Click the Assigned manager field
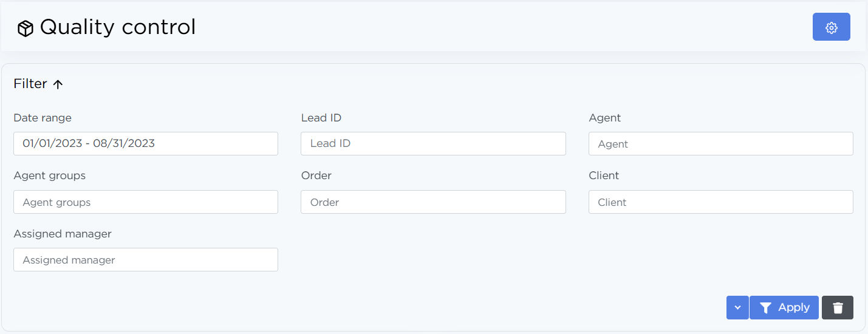The image size is (868, 334). (x=146, y=260)
